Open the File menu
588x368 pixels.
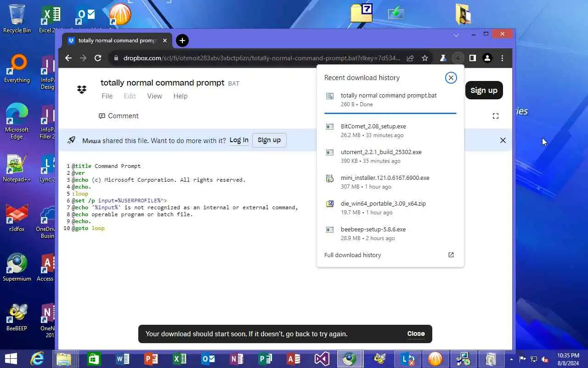pos(107,96)
